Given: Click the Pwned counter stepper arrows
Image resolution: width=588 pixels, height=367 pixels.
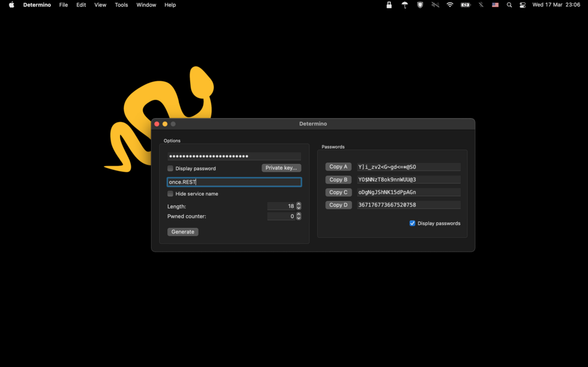Looking at the screenshot, I should click(x=298, y=216).
